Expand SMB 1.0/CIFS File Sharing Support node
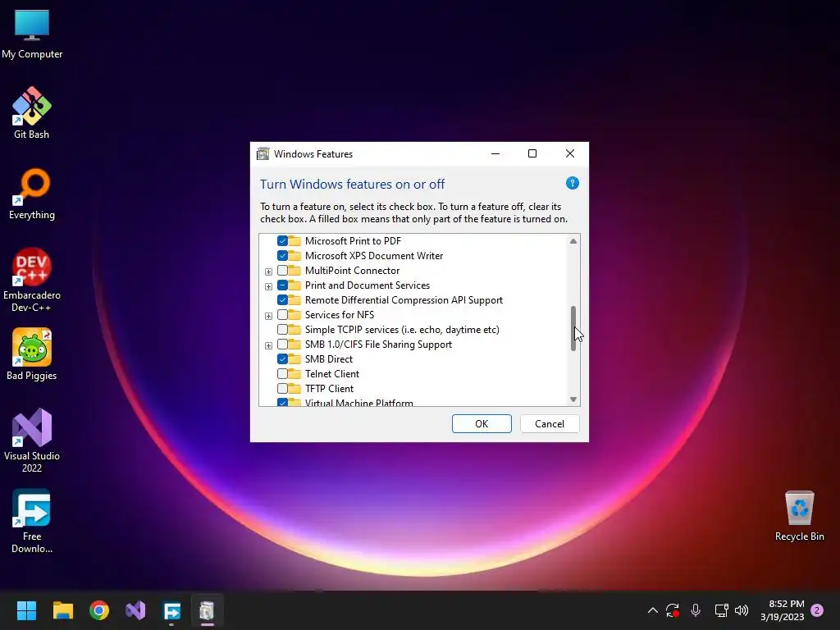 pyautogui.click(x=268, y=345)
